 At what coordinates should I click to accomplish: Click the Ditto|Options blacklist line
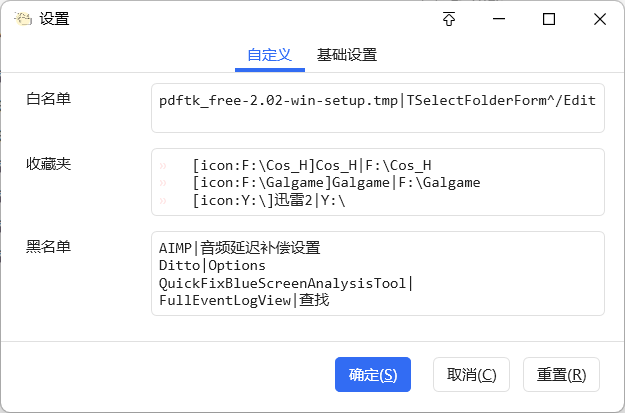(212, 266)
